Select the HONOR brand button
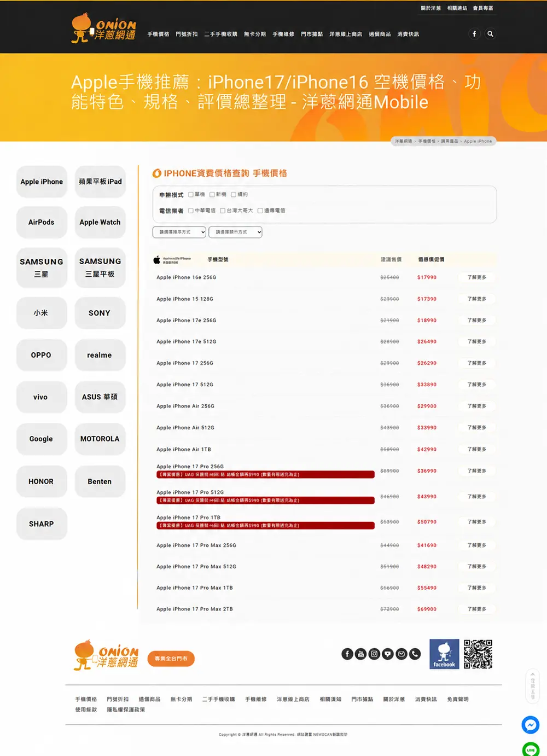Screen dimensions: 547x756 point(42,481)
